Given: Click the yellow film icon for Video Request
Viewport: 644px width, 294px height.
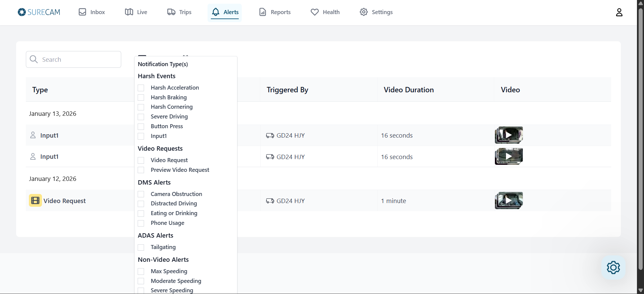Looking at the screenshot, I should pos(35,200).
